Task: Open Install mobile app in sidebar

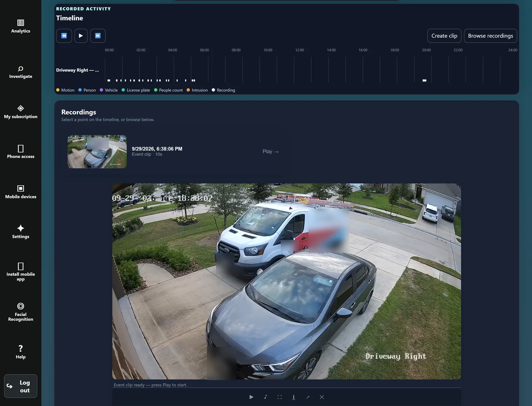Action: [21, 272]
